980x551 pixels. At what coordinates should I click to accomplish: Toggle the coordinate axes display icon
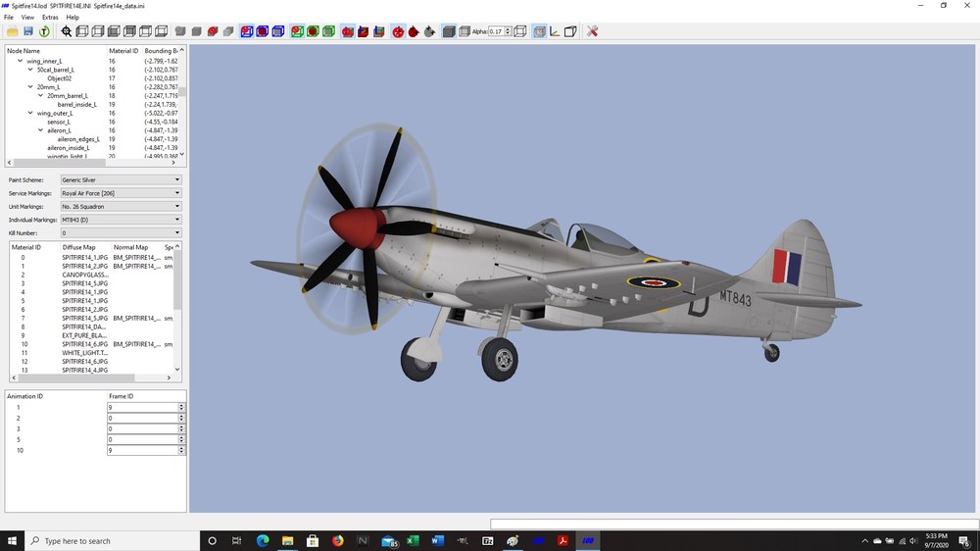tap(555, 31)
